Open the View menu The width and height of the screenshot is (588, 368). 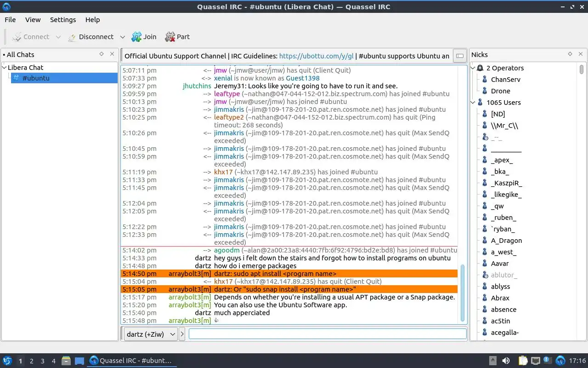pos(33,20)
